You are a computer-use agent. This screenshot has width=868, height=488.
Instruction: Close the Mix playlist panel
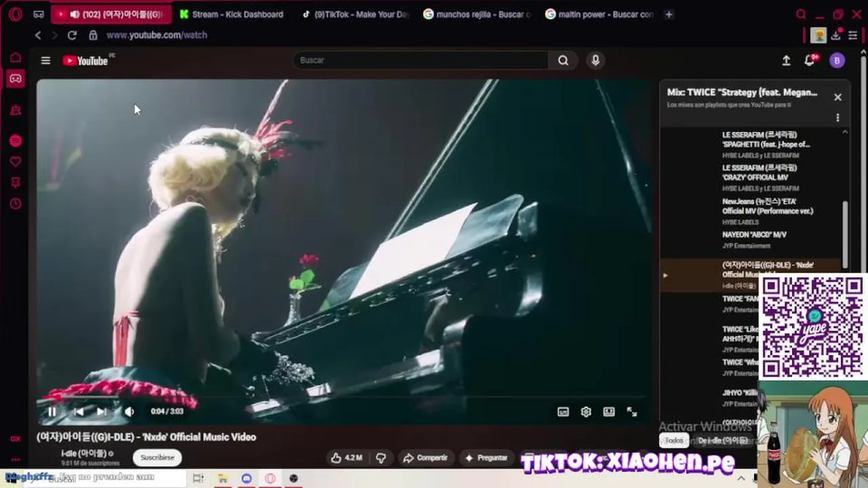837,97
